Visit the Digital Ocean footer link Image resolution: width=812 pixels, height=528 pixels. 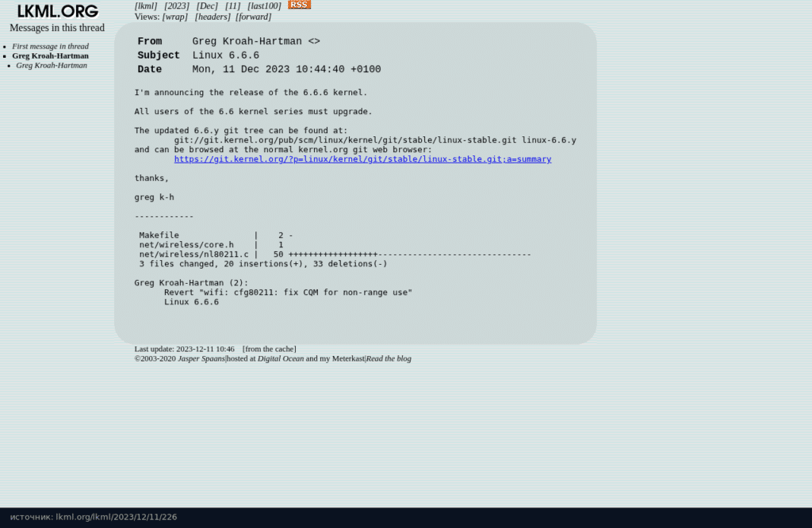coord(281,358)
